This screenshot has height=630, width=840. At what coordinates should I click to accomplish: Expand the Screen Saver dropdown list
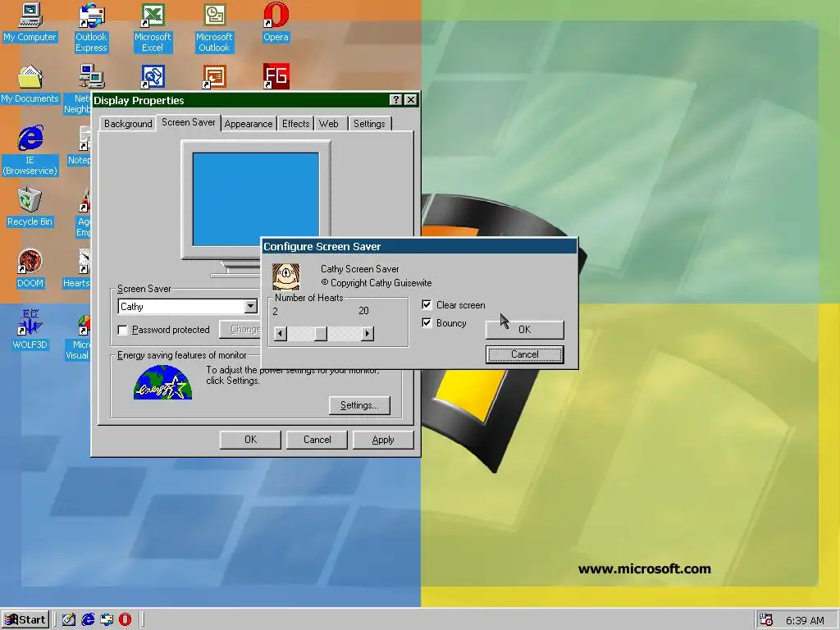tap(250, 307)
